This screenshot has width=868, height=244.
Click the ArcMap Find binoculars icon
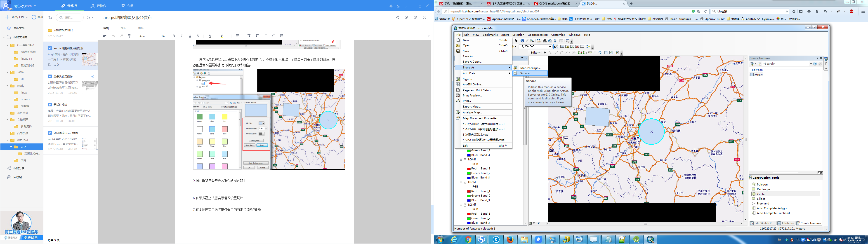[545, 41]
